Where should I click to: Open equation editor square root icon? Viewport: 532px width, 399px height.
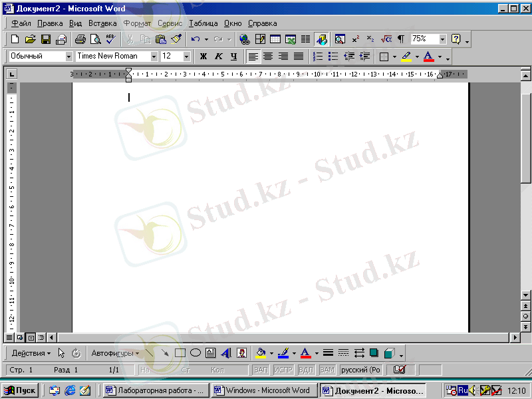[x=386, y=39]
